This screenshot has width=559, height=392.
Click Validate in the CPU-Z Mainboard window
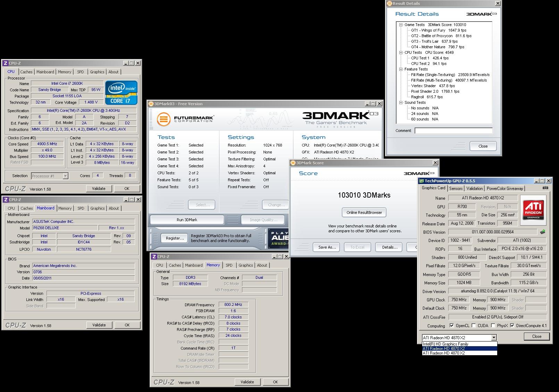(99, 325)
